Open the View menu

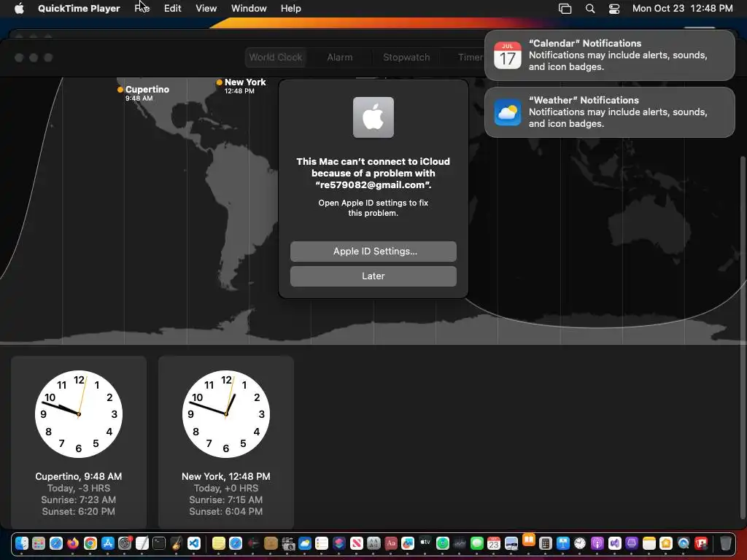point(206,8)
